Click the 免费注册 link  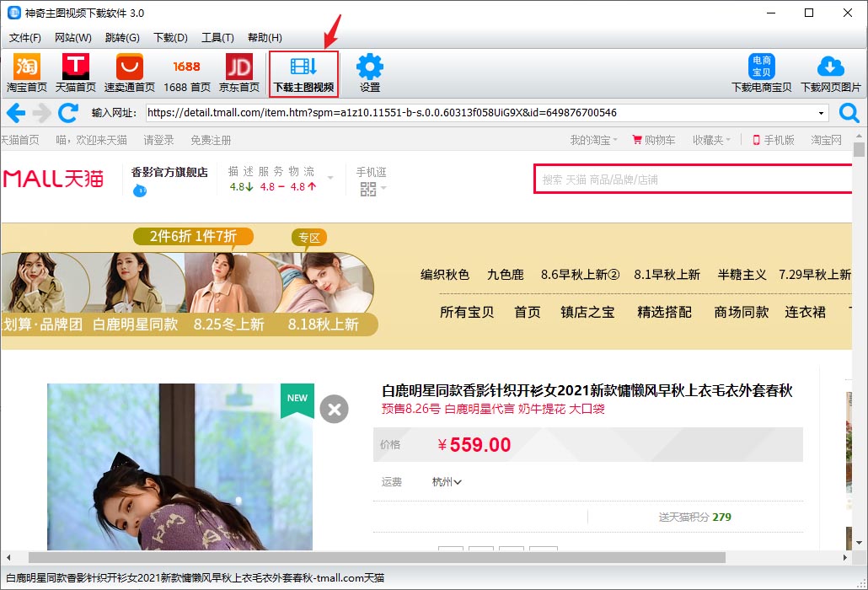[211, 140]
